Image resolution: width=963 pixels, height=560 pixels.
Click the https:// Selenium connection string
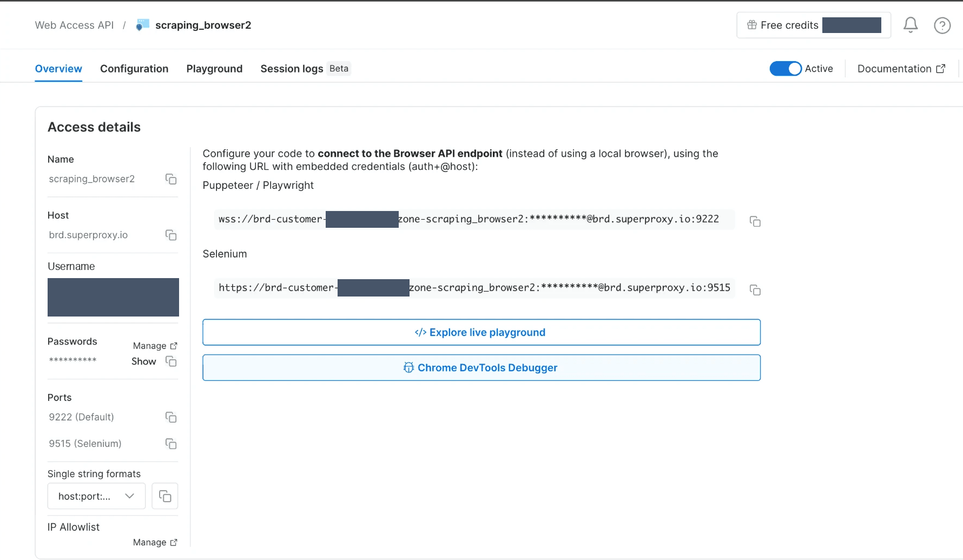tap(474, 288)
